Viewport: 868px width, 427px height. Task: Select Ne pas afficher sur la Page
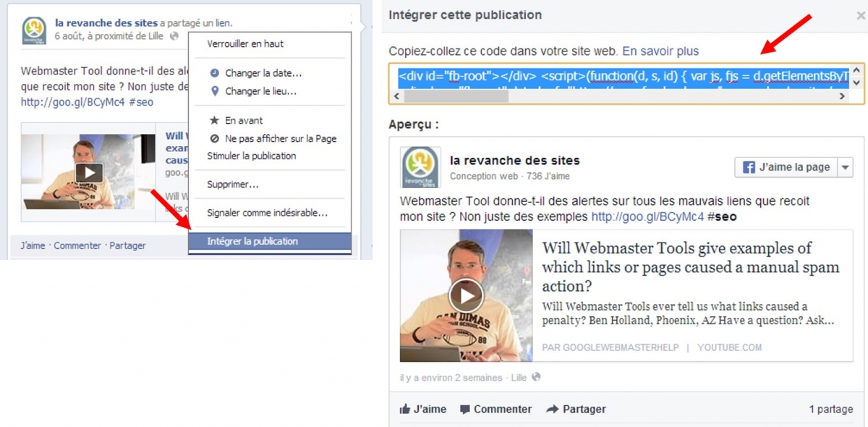270,138
